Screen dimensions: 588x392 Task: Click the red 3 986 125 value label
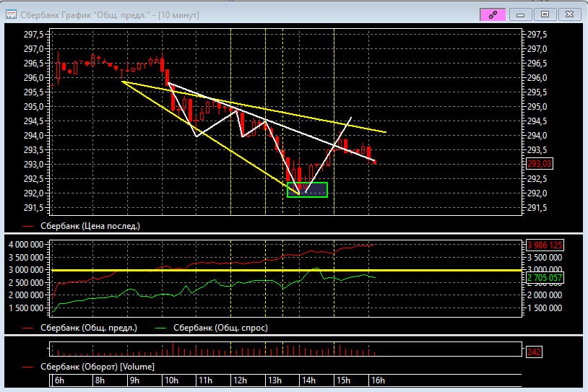[542, 245]
